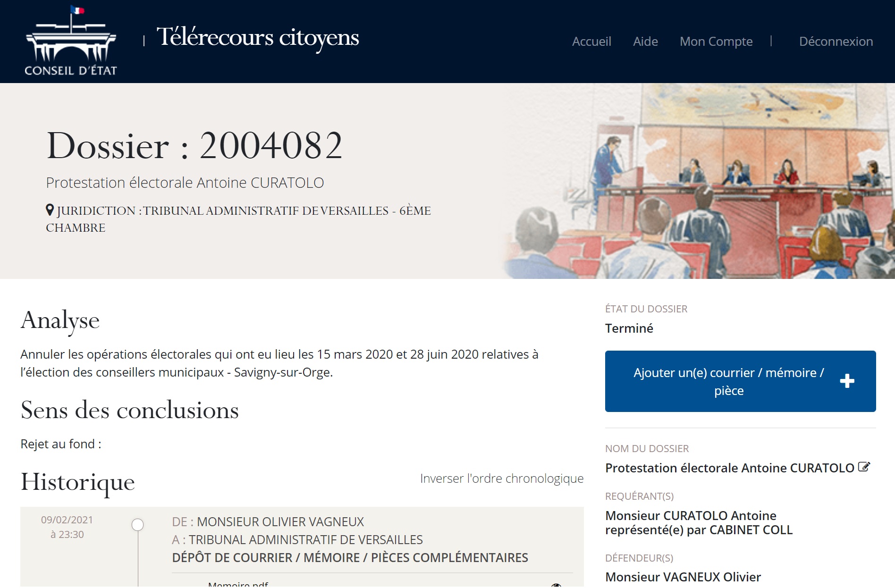Click requérant Monsieur CURATOLO Antoine

point(691,516)
